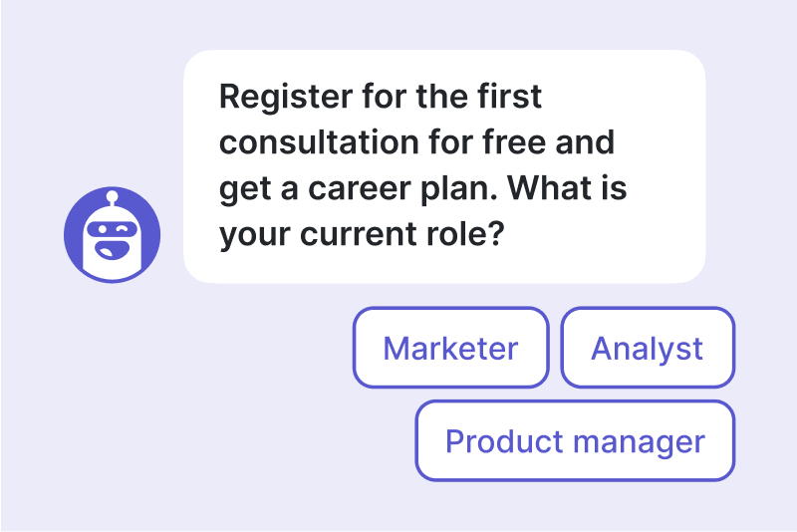Image resolution: width=797 pixels, height=532 pixels.
Task: Click the word Marketer in outlined button
Action: pos(450,348)
